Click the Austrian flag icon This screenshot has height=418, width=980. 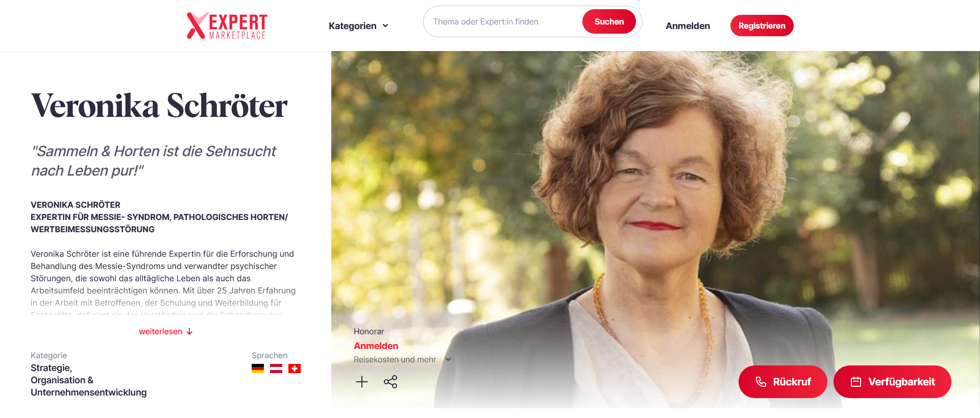coord(276,368)
